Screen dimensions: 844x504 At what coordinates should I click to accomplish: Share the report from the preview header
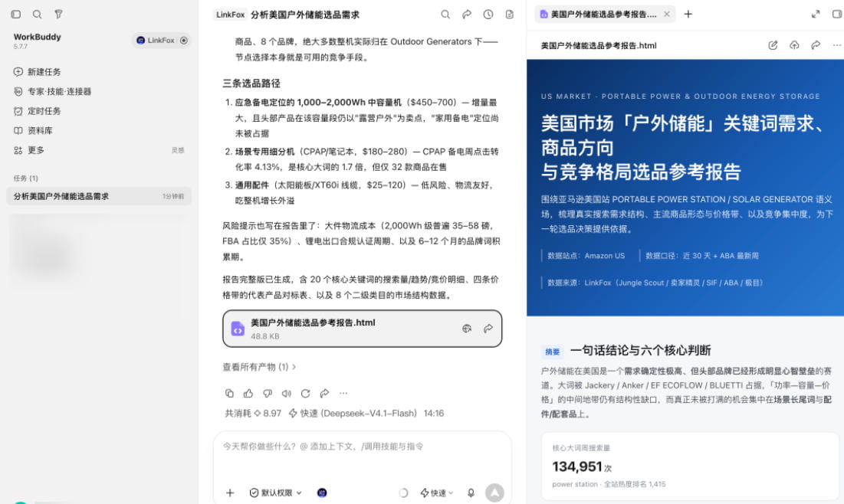click(x=816, y=45)
